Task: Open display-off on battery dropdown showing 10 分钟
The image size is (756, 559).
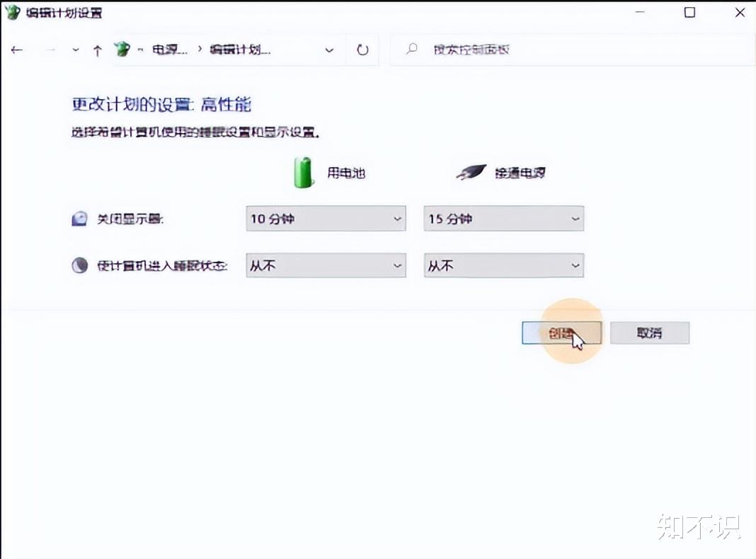Action: point(326,219)
